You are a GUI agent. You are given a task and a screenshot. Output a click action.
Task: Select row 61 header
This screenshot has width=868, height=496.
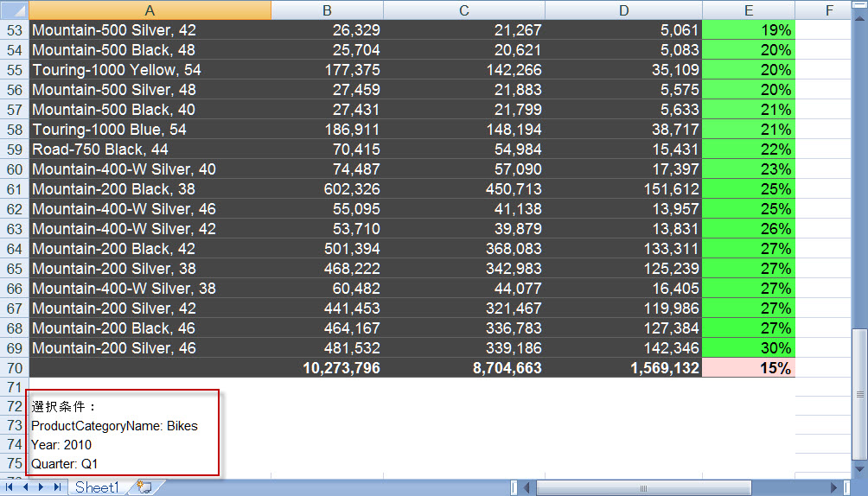[15, 189]
